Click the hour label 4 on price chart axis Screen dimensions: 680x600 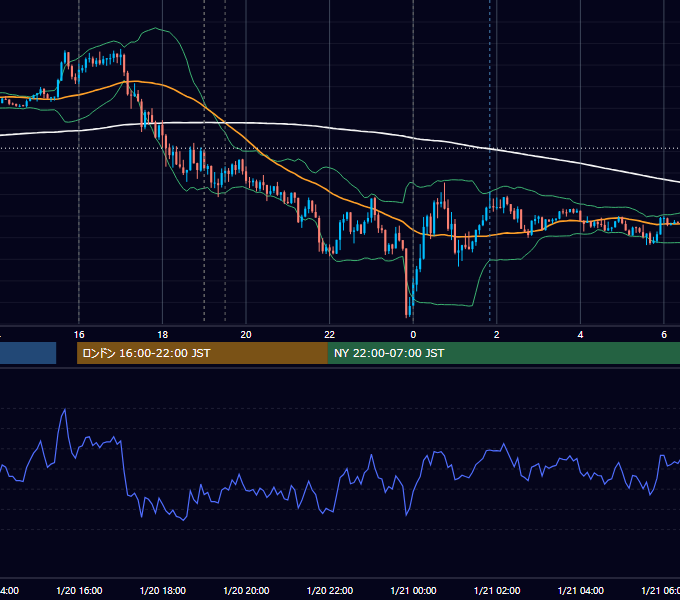tap(580, 335)
